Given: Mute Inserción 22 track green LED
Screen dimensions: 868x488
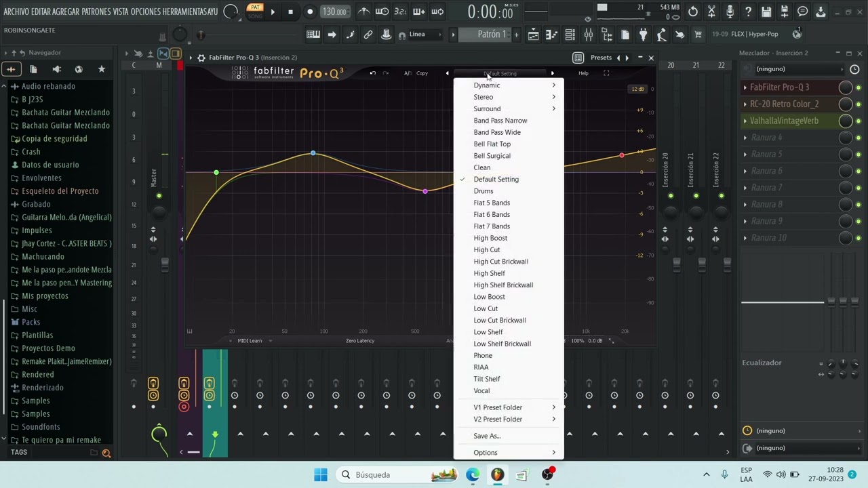Looking at the screenshot, I should coord(721,196).
